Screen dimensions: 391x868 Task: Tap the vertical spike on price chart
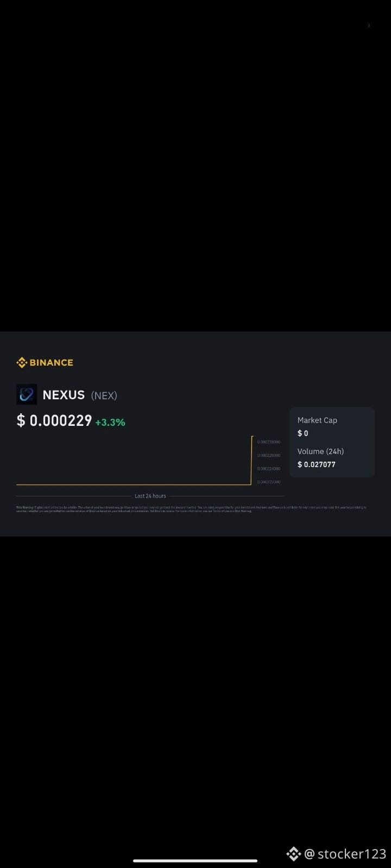click(251, 460)
